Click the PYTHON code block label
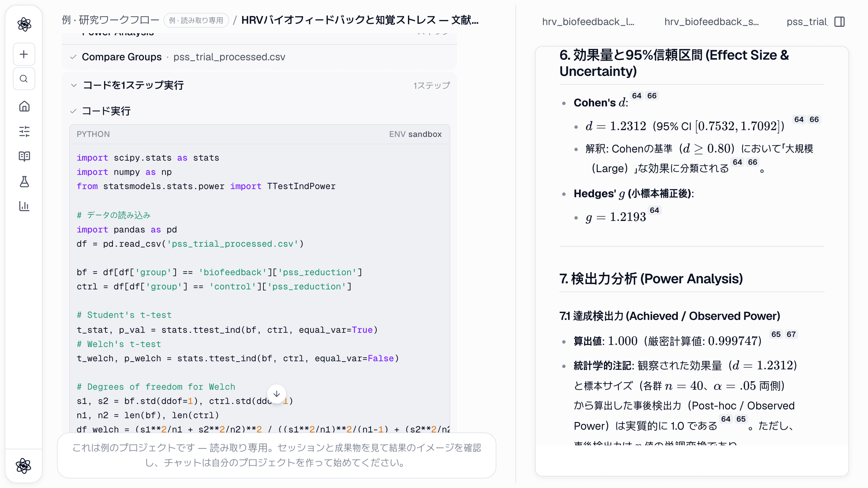 93,134
